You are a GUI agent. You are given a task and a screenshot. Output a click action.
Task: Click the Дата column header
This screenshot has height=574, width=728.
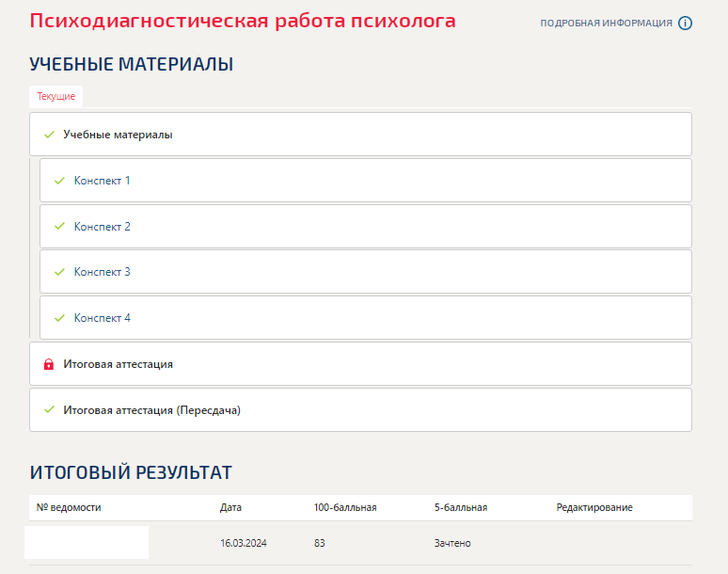point(230,507)
